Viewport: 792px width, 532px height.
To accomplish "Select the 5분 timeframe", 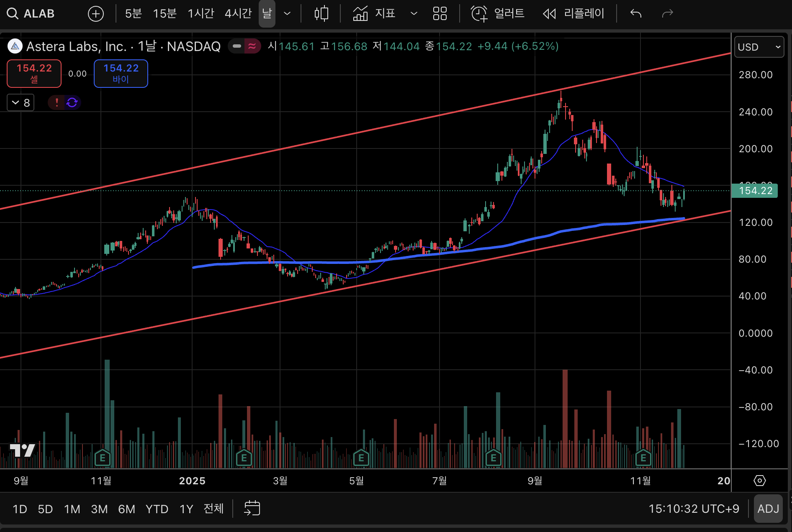I will tap(134, 13).
